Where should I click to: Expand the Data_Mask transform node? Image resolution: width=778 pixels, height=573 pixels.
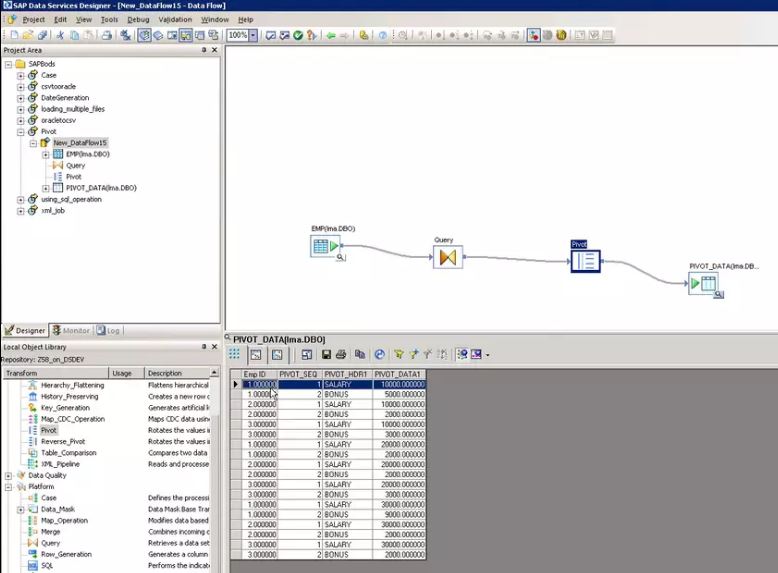coord(21,509)
